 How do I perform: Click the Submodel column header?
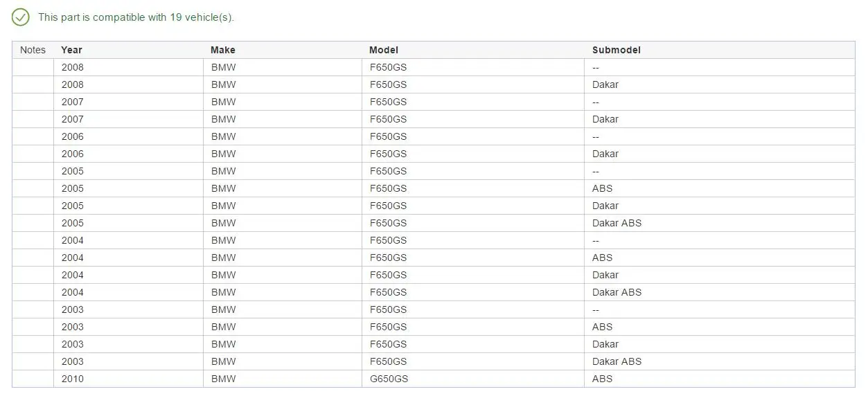click(616, 50)
